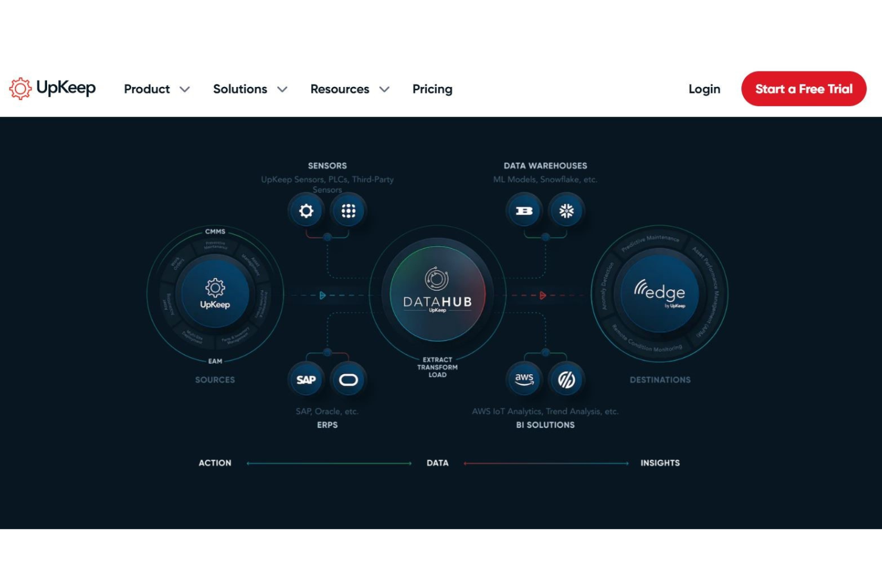
Task: Expand the Resources dropdown chevron
Action: click(x=384, y=89)
